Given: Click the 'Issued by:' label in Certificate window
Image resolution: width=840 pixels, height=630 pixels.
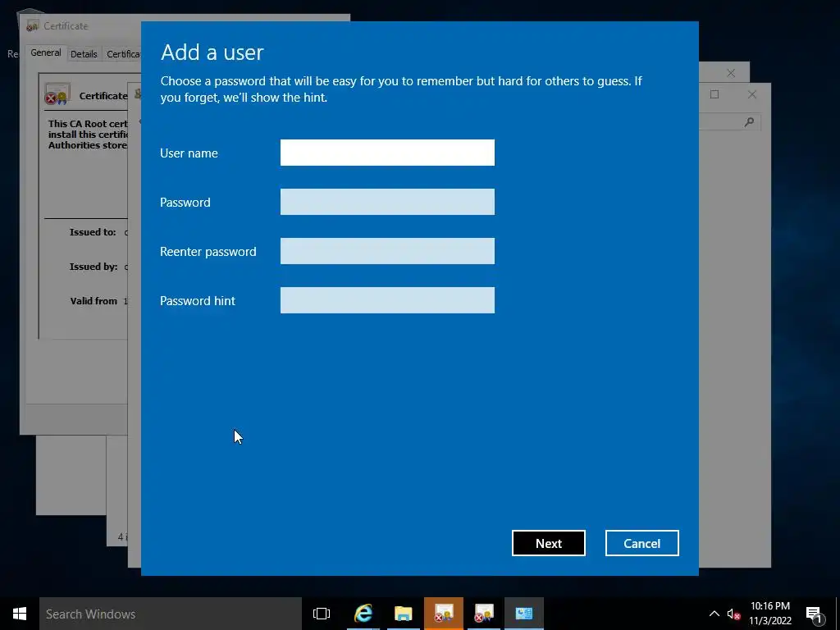Looking at the screenshot, I should [x=94, y=267].
